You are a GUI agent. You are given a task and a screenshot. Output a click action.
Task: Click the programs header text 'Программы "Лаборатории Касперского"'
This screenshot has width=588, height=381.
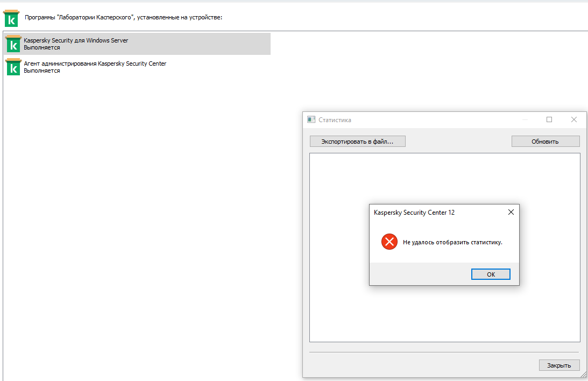click(79, 17)
